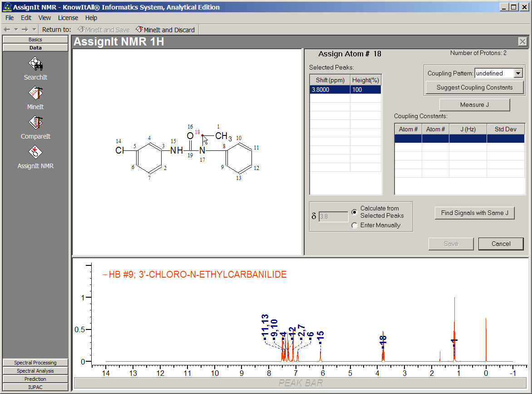This screenshot has height=394, width=532.
Task: Click the Cancel button
Action: point(501,244)
